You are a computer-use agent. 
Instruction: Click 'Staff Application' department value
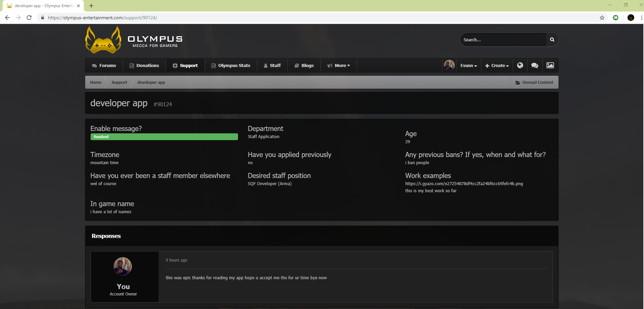[x=263, y=137]
